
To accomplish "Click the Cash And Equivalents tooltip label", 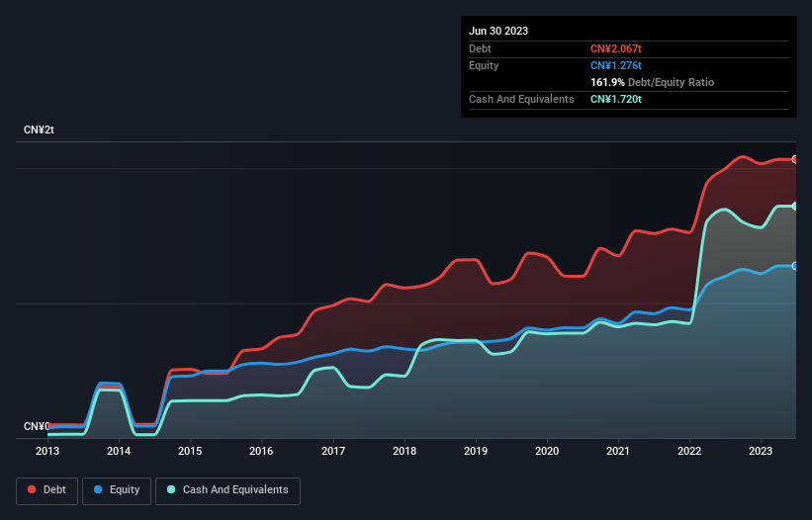I will pyautogui.click(x=521, y=99).
